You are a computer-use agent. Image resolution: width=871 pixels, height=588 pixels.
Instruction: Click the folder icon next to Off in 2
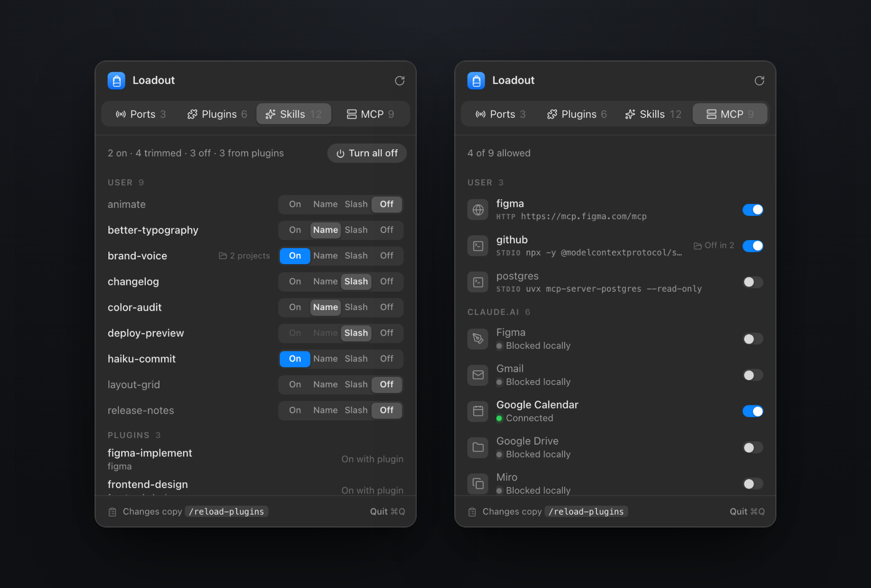click(697, 246)
